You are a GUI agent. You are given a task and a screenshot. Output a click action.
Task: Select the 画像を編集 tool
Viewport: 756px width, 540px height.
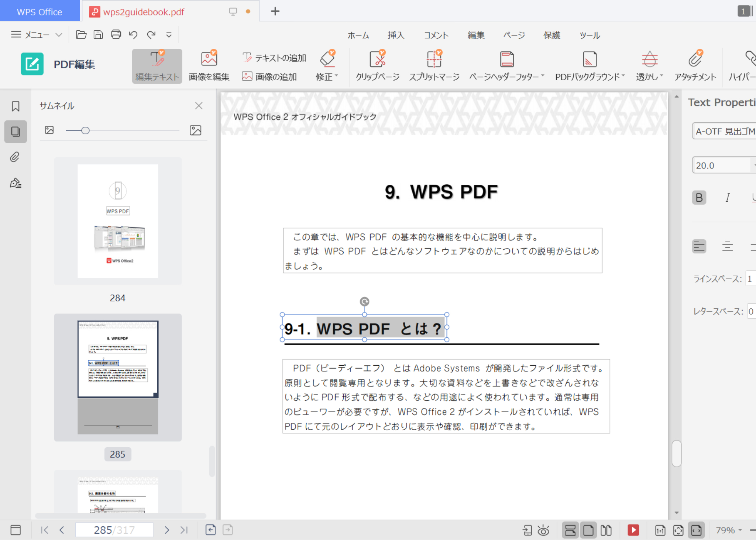(x=209, y=66)
